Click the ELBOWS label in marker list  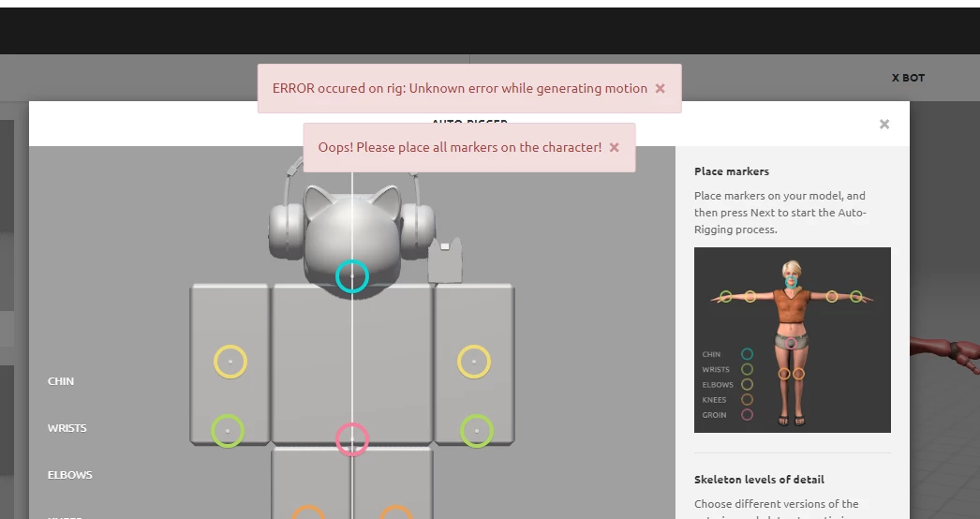[70, 475]
